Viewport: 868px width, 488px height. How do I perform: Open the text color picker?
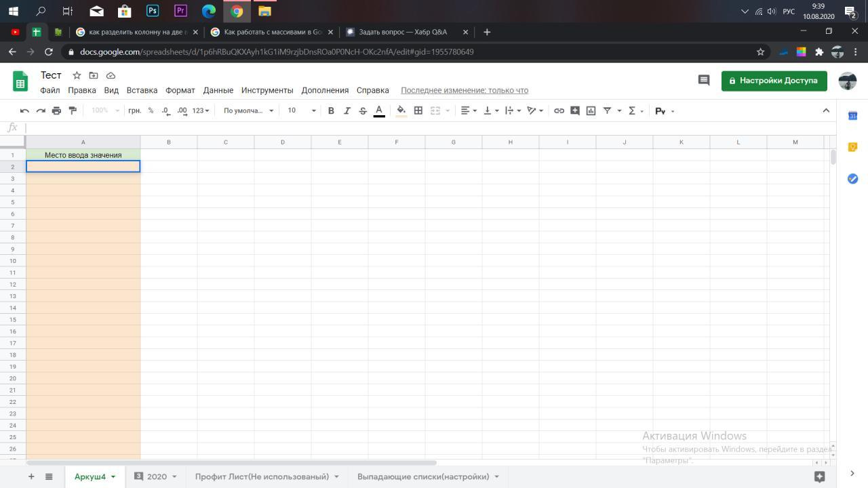tap(379, 110)
